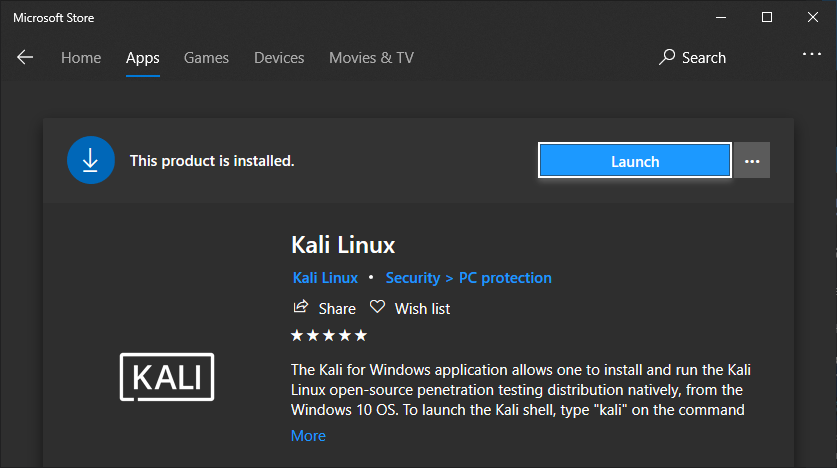
Task: Click the Share icon
Action: pyautogui.click(x=300, y=307)
